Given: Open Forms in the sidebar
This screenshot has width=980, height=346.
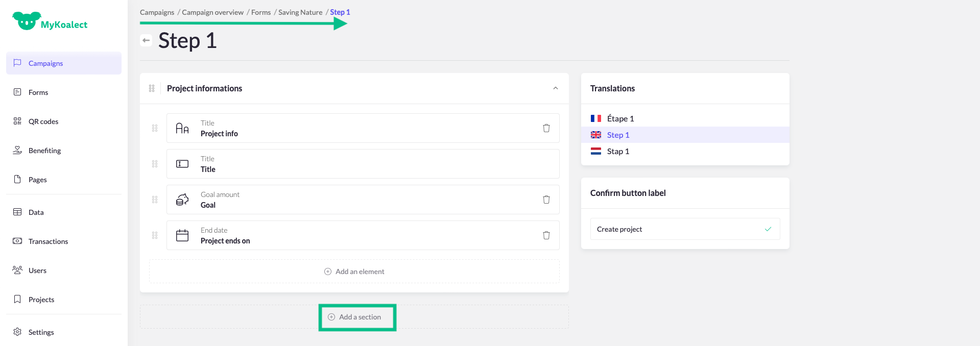Looking at the screenshot, I should tap(38, 92).
